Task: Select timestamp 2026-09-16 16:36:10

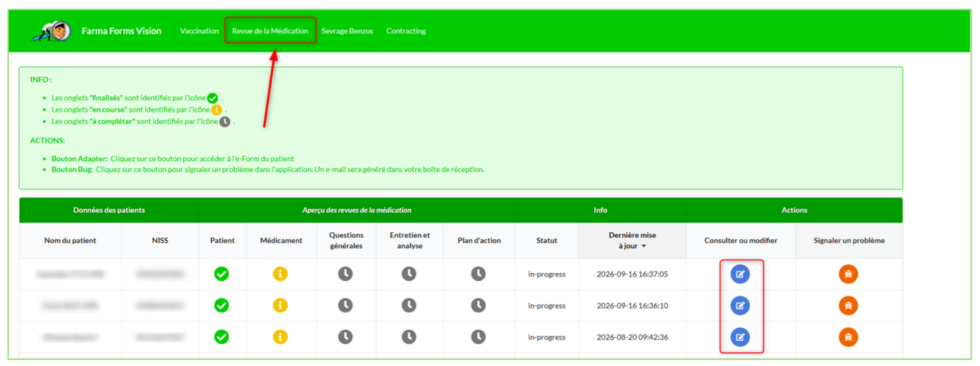Action: (633, 306)
